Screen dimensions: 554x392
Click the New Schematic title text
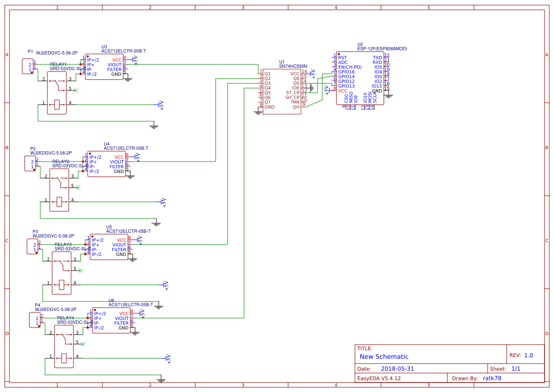point(384,356)
